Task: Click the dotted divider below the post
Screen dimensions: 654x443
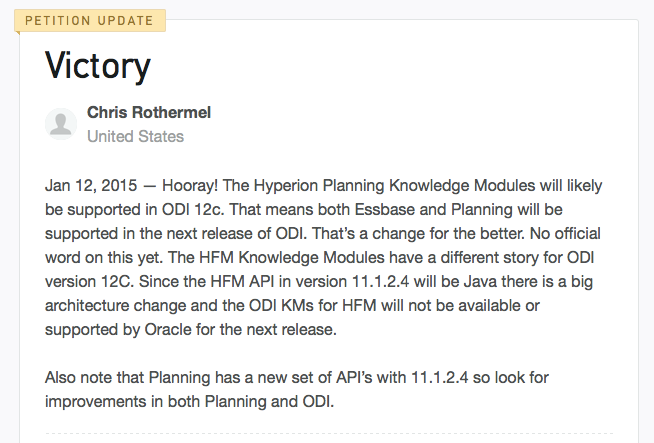Action: [329, 434]
